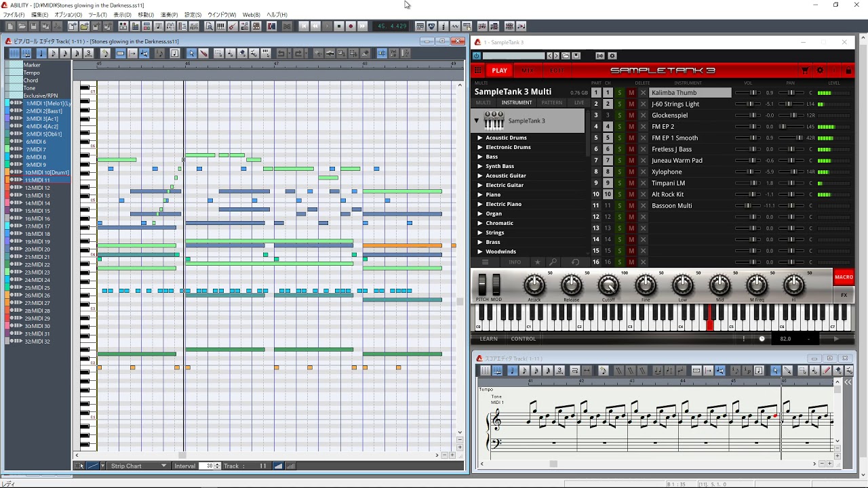Select the red eraser pen tool in Score Editor
Screen dimensions: 868x488
pos(826,370)
